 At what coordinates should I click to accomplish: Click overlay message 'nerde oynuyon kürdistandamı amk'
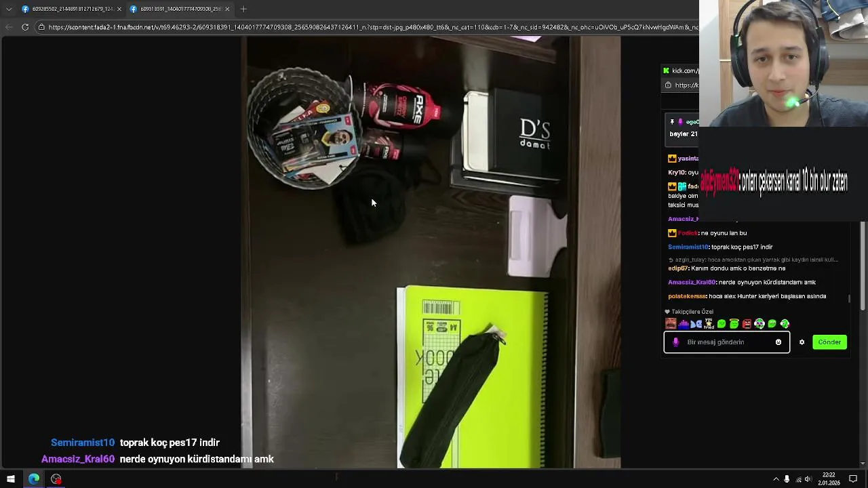click(x=197, y=460)
